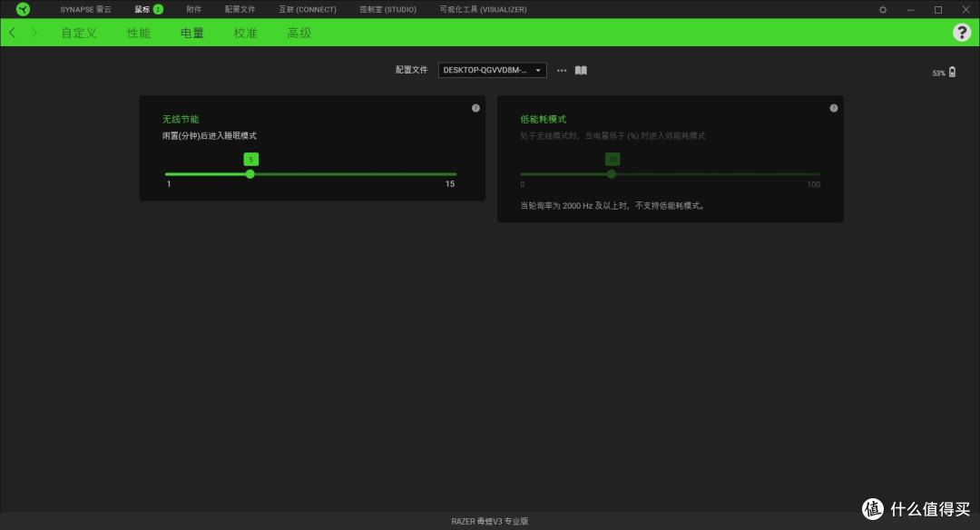Screen dimensions: 980x530
Task: Click the low-power mode slider handle
Action: pos(612,174)
